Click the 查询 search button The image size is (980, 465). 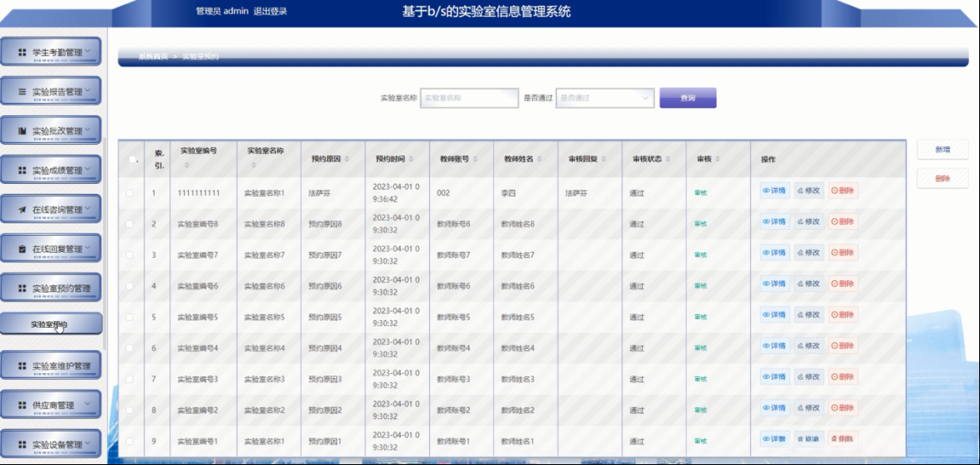pos(687,98)
